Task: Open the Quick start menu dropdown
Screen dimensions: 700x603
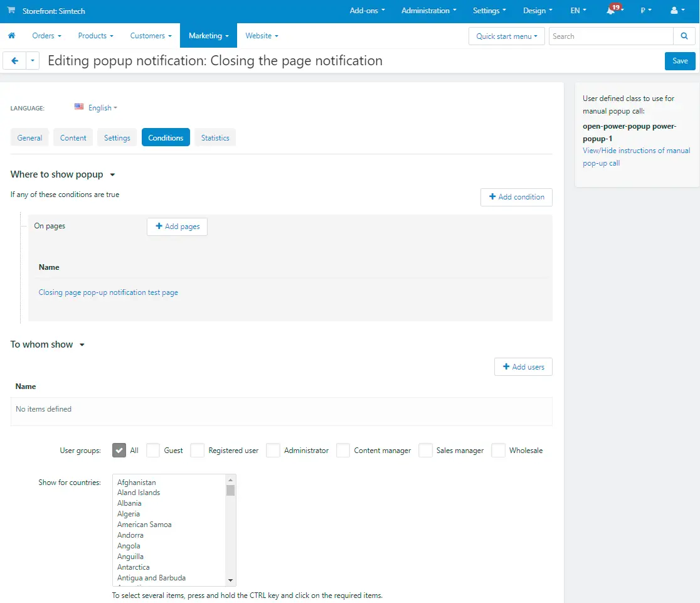Action: point(506,36)
